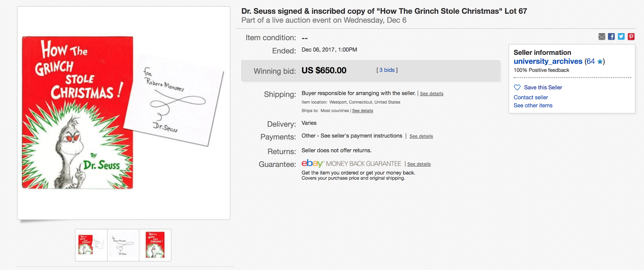This screenshot has width=644, height=270.
Task: Click the seller's blue feedback star
Action: click(600, 62)
